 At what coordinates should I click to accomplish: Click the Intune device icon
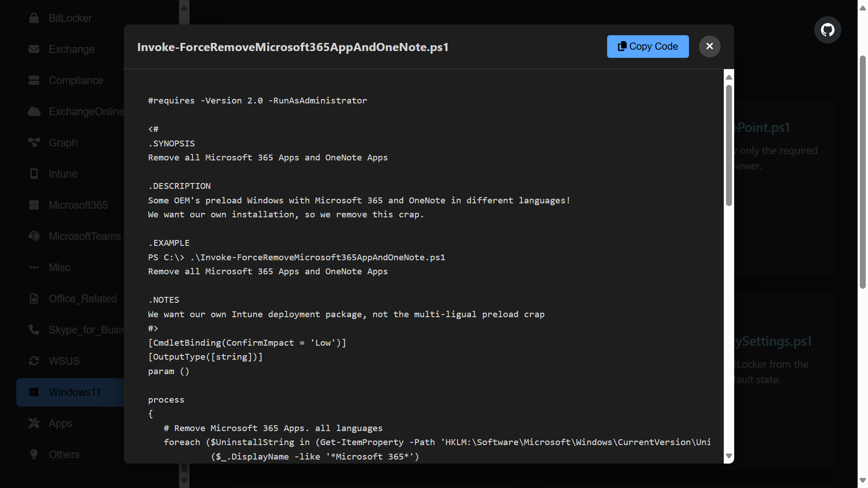(x=34, y=174)
